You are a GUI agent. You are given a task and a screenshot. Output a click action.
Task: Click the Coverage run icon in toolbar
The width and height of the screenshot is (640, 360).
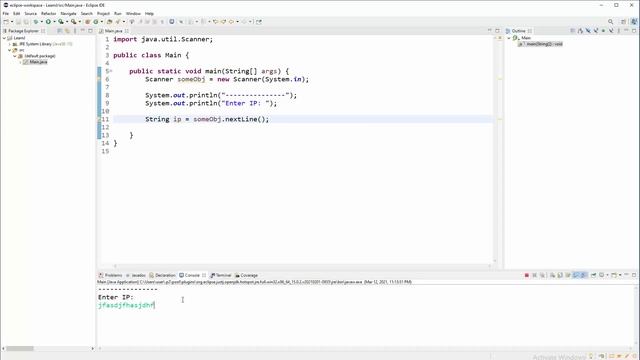click(60, 22)
